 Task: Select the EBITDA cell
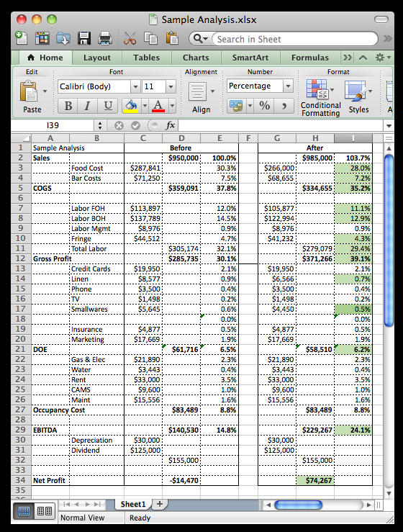[50, 430]
